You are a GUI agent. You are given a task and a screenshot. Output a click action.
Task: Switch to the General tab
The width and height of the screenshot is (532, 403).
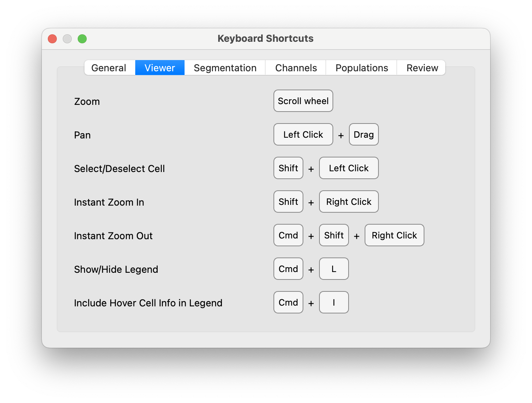click(109, 68)
